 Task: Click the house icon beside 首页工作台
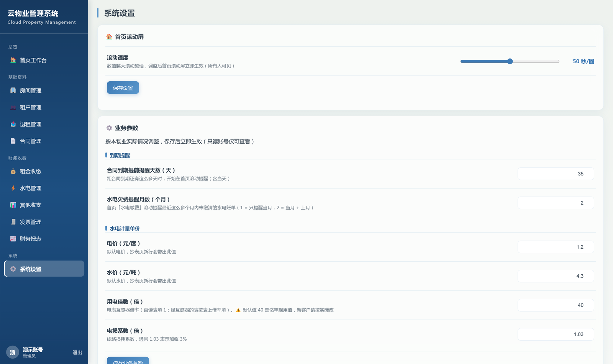pos(13,60)
